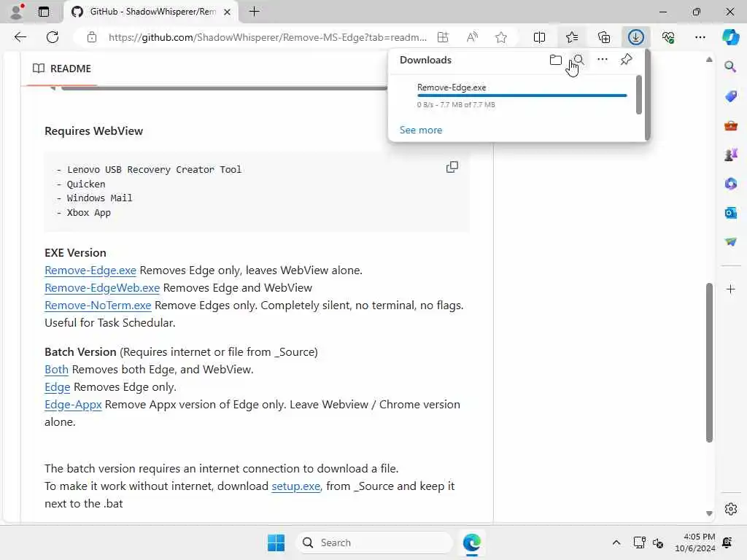
Task: Open sidebar Games chess icon
Action: tap(730, 155)
